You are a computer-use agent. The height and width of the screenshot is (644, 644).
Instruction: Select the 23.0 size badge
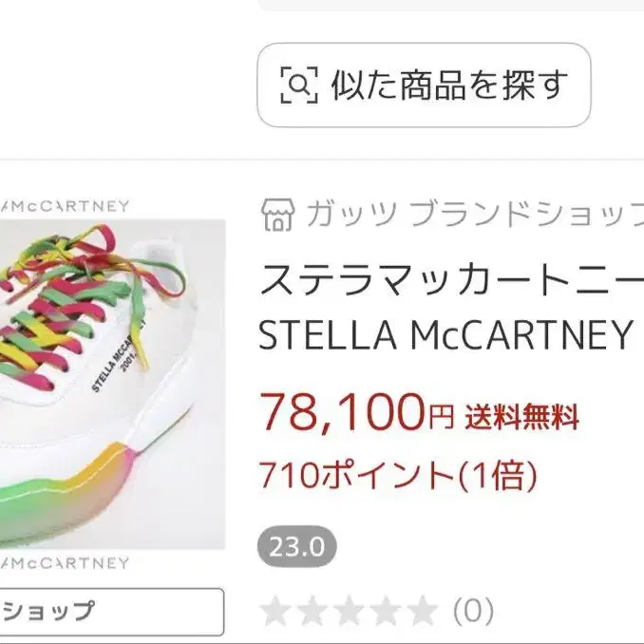click(297, 546)
